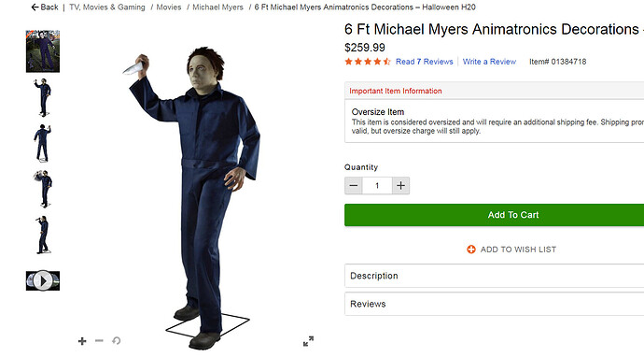This screenshot has height=357, width=644.
Task: Click the quantity input field
Action: [377, 185]
